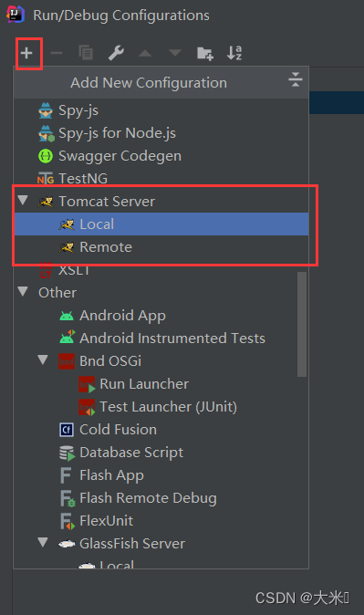
Task: Select Tomcat Server Remote configuration
Action: (161, 247)
